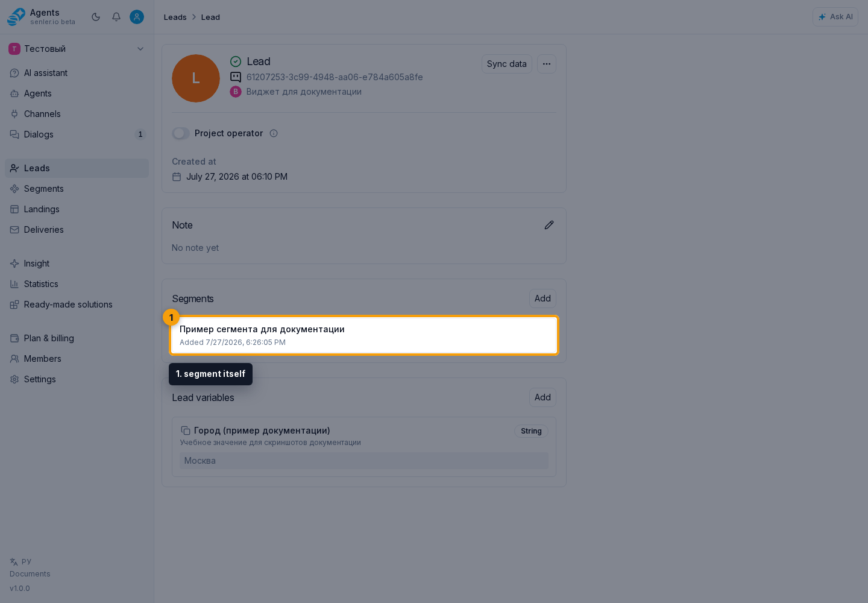Click Ask AI button
This screenshot has width=868, height=603.
[x=835, y=17]
